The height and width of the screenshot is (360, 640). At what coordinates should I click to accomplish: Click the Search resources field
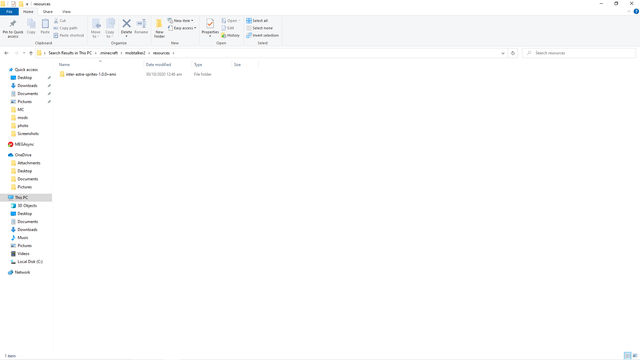coord(579,53)
